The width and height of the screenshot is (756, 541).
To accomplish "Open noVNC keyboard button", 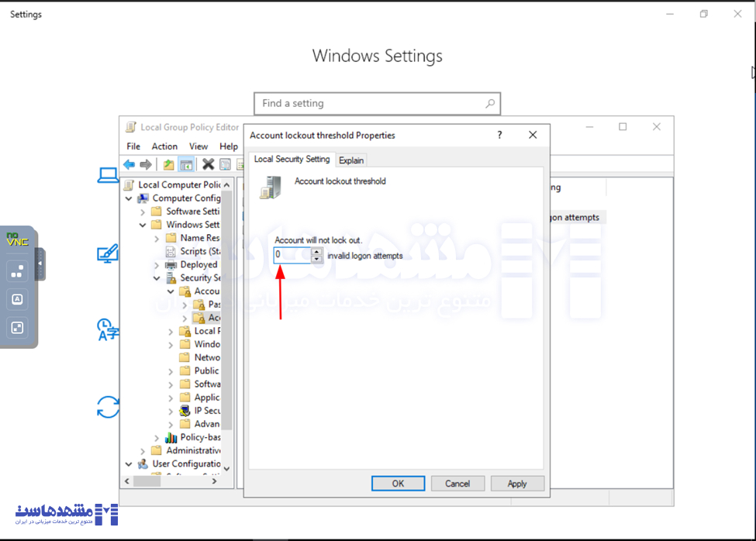I will 17,299.
